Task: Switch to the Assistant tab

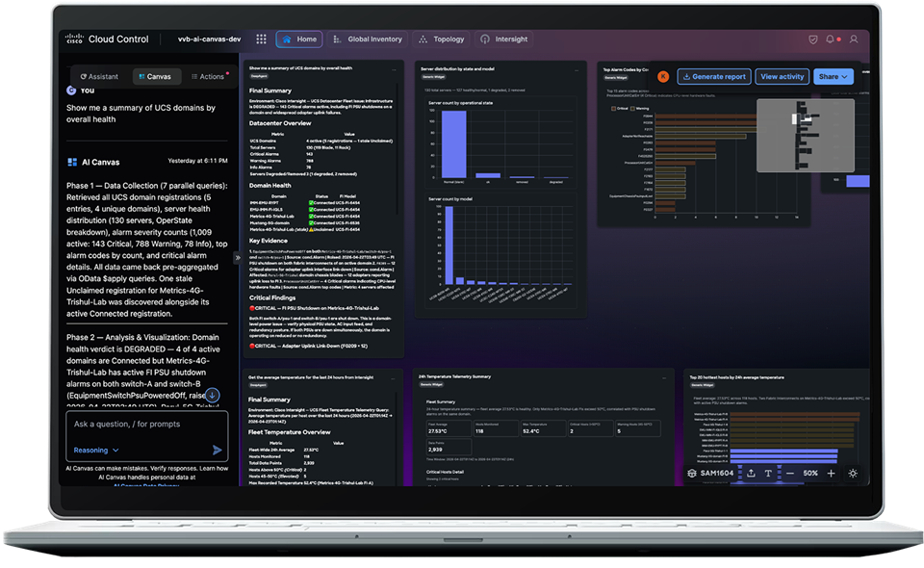Action: (99, 77)
